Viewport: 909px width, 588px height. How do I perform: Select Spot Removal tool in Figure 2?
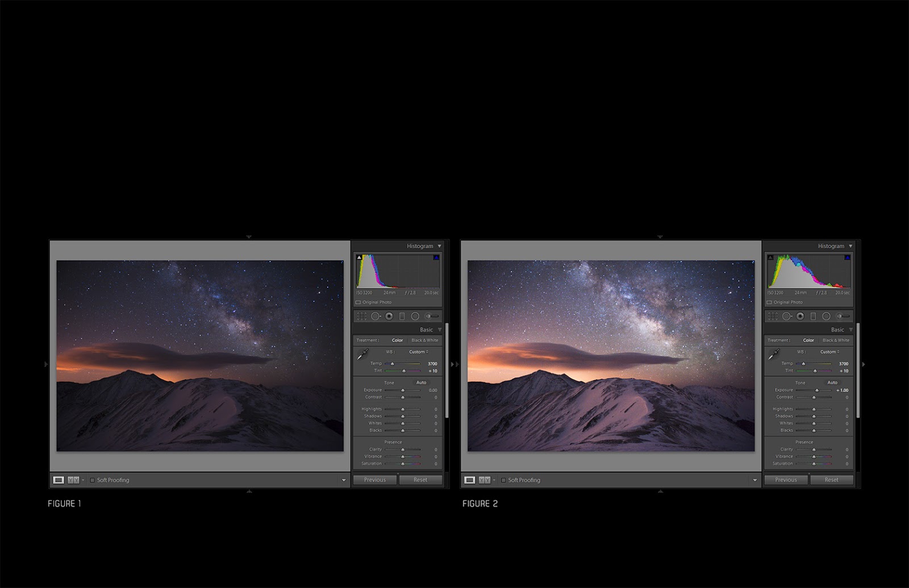(787, 316)
